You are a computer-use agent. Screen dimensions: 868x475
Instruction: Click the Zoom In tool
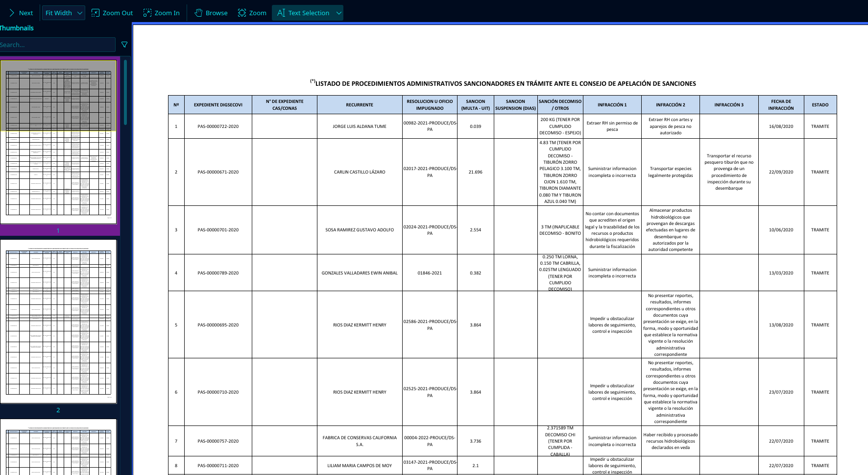point(162,13)
